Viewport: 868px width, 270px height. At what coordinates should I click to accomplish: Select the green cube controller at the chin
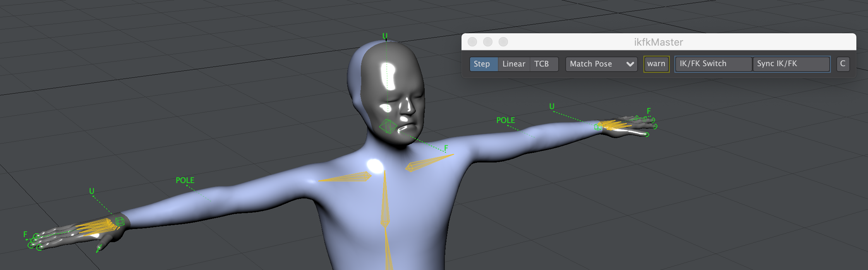(x=388, y=126)
